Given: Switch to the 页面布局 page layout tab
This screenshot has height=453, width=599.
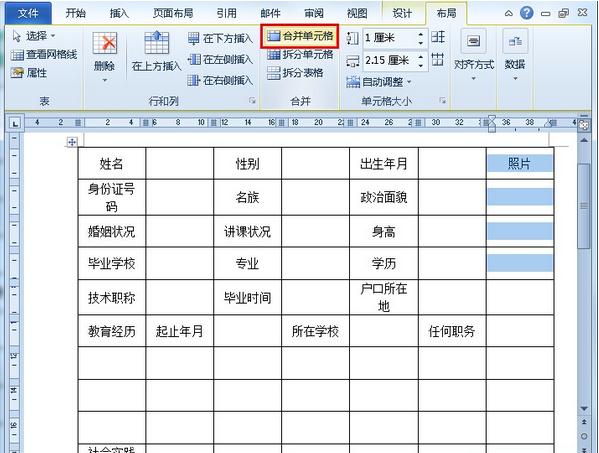Looking at the screenshot, I should pos(173,13).
